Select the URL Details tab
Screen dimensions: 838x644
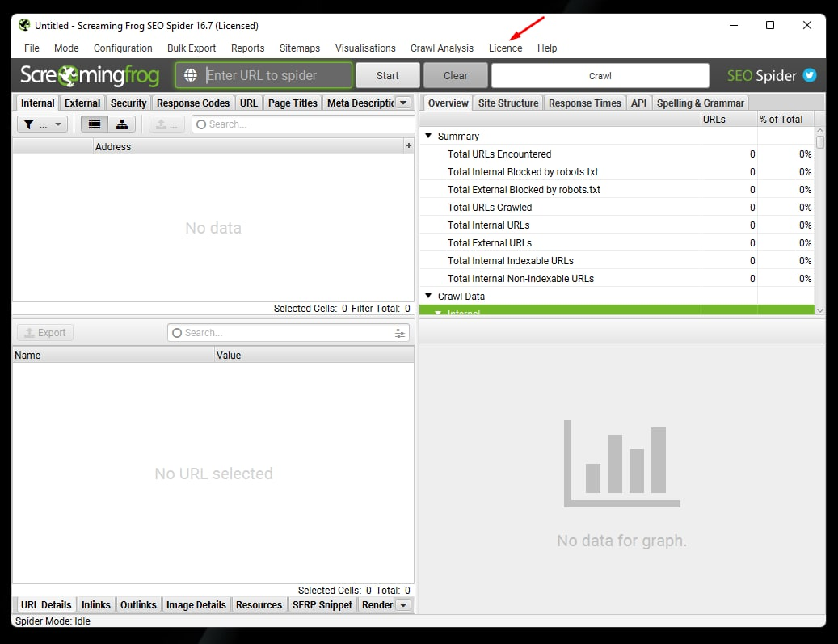pos(46,604)
